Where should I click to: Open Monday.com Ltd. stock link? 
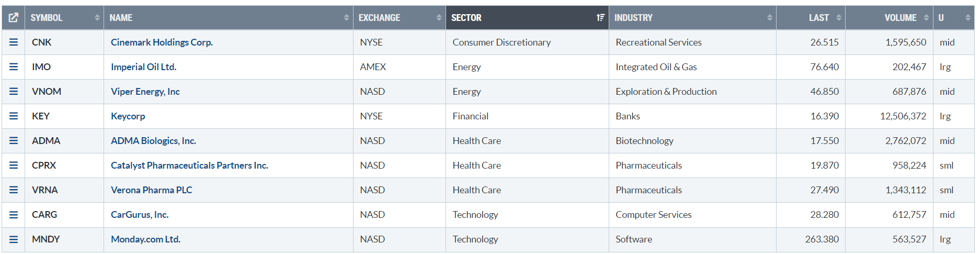[x=145, y=239]
